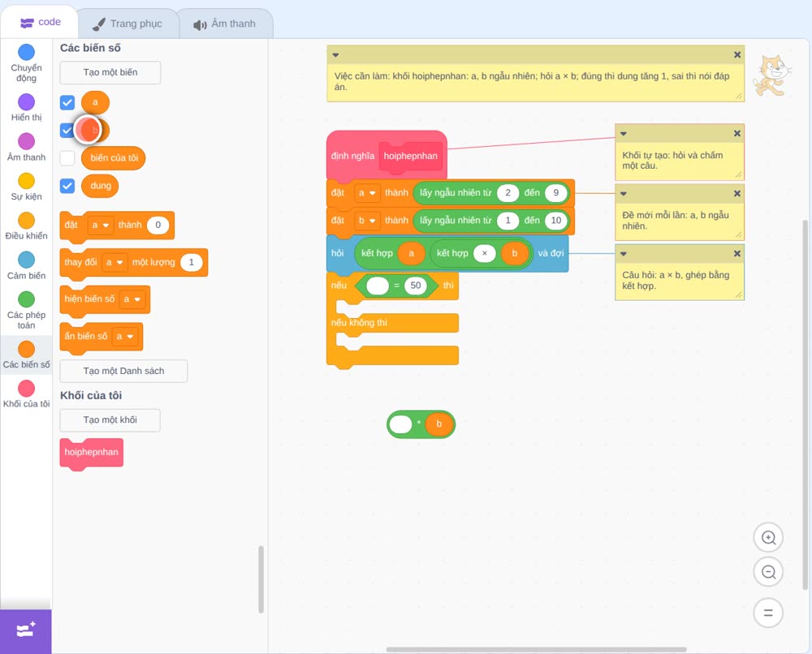This screenshot has height=654, width=812.
Task: Select the Hiển thị category circle
Action: coord(27,102)
